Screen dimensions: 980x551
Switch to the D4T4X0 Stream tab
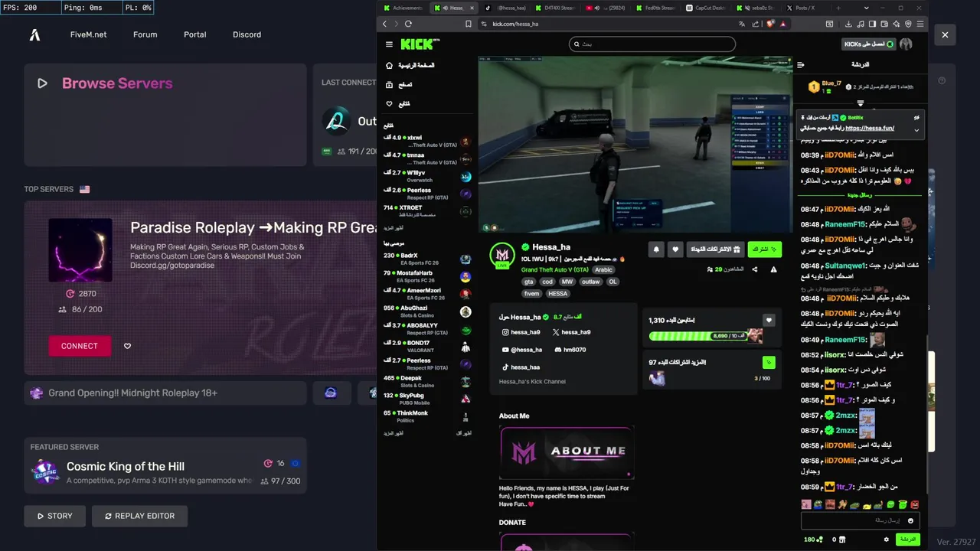(x=554, y=8)
